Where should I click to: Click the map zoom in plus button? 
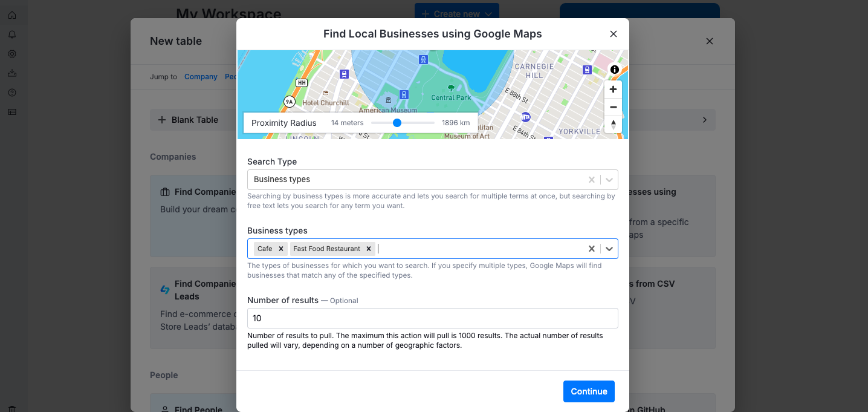pyautogui.click(x=613, y=90)
